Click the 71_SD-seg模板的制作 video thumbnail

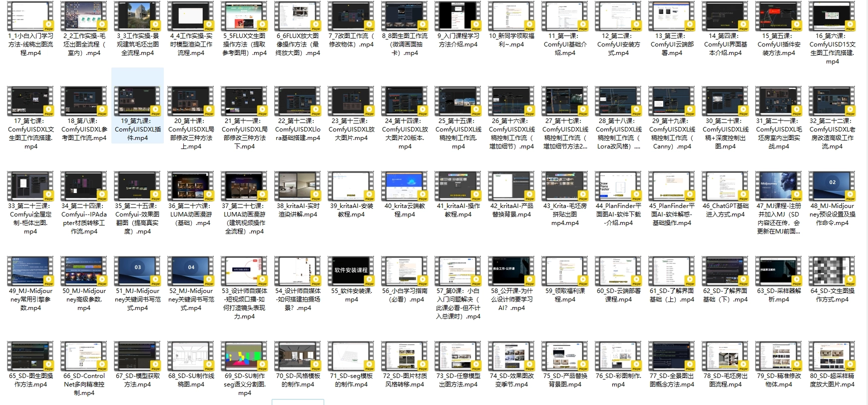(351, 356)
